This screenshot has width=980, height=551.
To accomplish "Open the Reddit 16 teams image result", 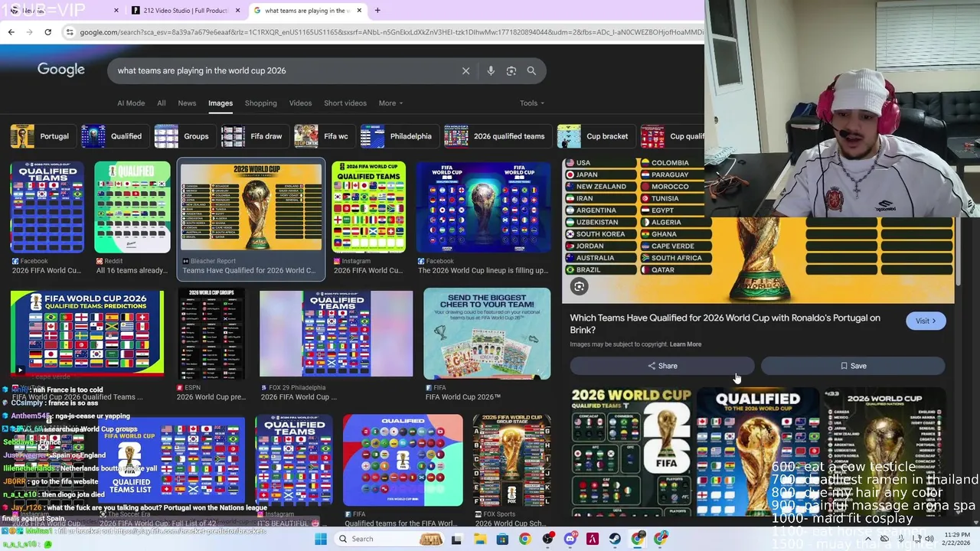I will 132,218.
